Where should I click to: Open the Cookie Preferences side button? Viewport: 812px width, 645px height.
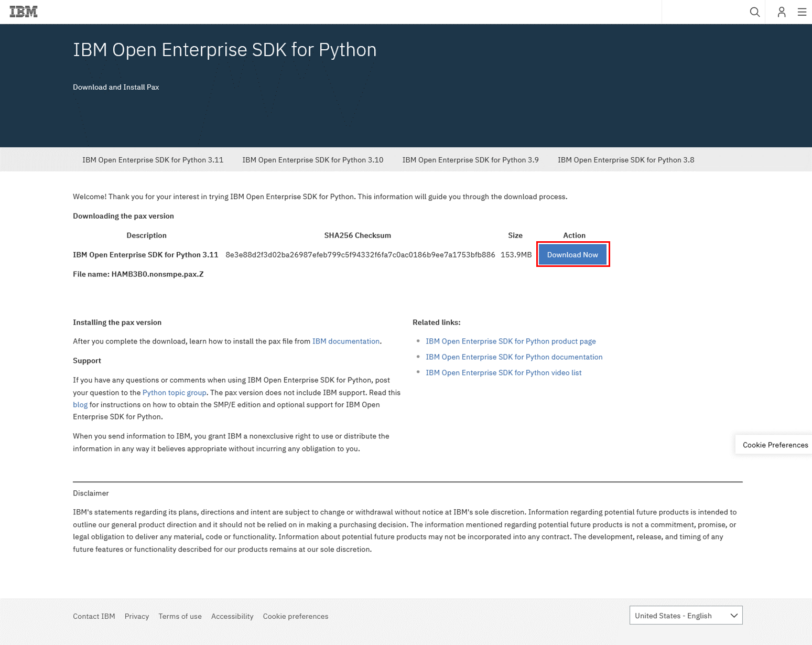(774, 445)
